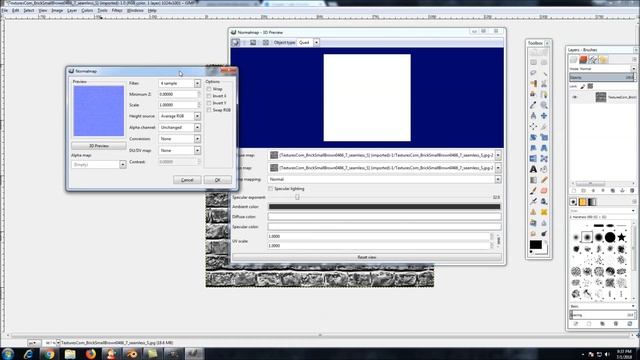Click the Layers Opacity slider
Screen dimensions: 640x360
pos(602,77)
